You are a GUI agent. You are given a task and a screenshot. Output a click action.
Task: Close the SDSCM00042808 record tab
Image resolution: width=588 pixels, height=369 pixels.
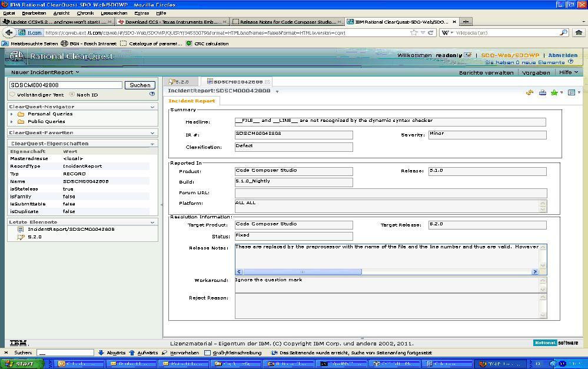click(x=267, y=81)
